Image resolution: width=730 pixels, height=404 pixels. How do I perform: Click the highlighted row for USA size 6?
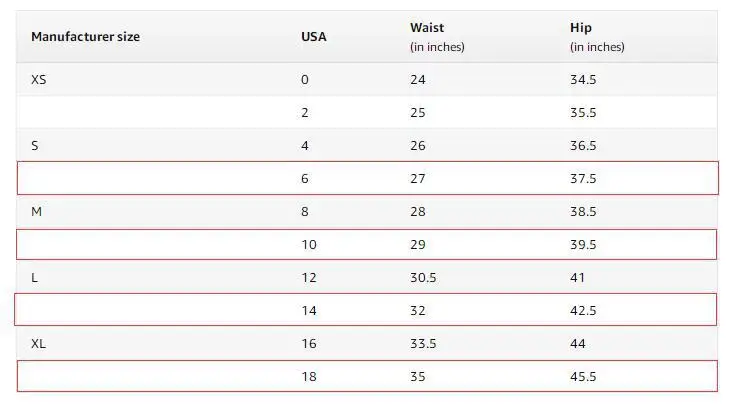coord(368,178)
